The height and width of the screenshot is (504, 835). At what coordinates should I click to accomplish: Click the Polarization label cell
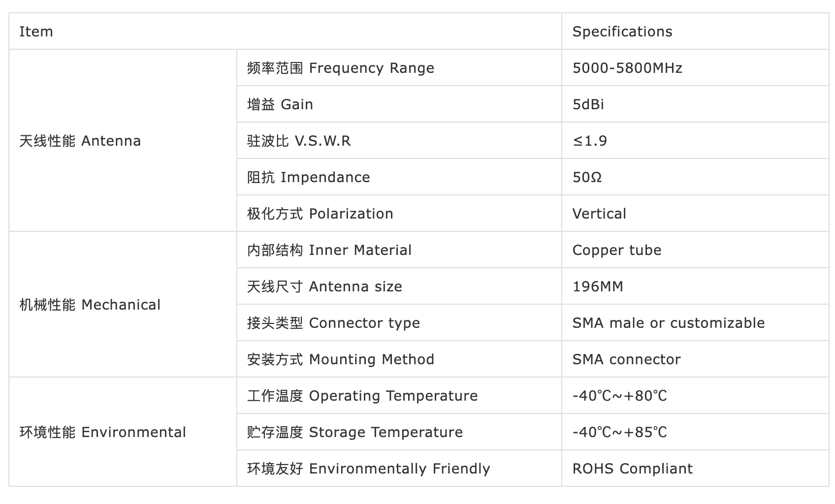[x=320, y=214]
